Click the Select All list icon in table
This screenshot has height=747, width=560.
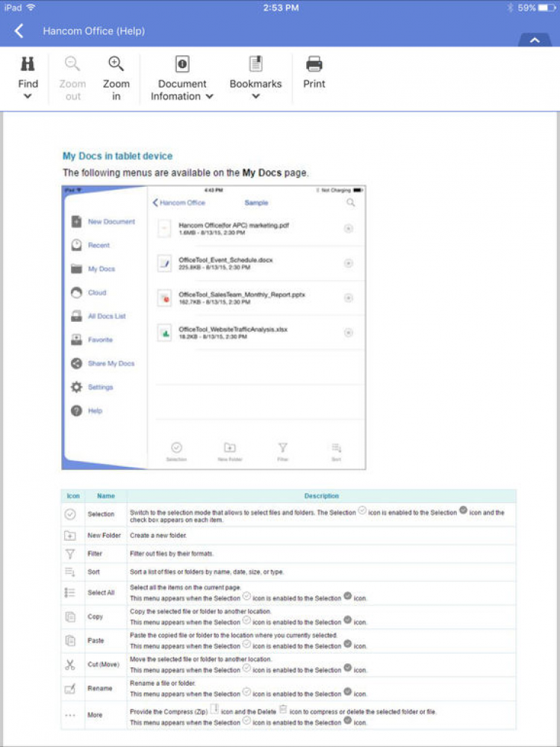(70, 592)
